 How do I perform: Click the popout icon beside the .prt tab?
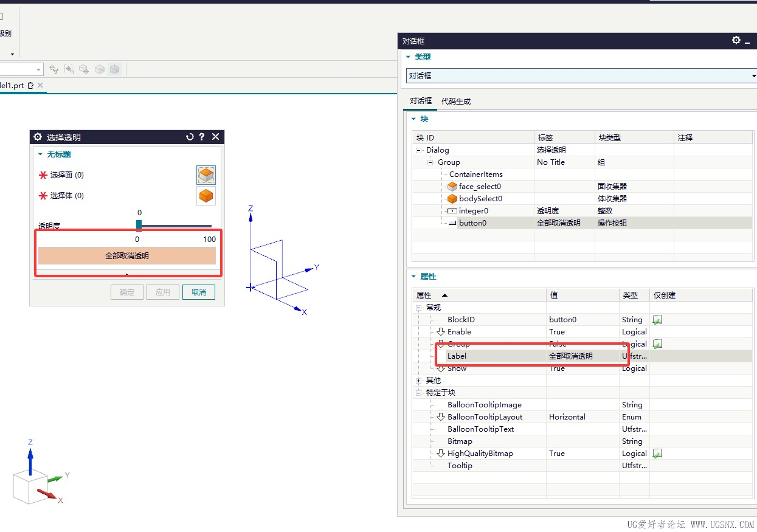pyautogui.click(x=30, y=86)
